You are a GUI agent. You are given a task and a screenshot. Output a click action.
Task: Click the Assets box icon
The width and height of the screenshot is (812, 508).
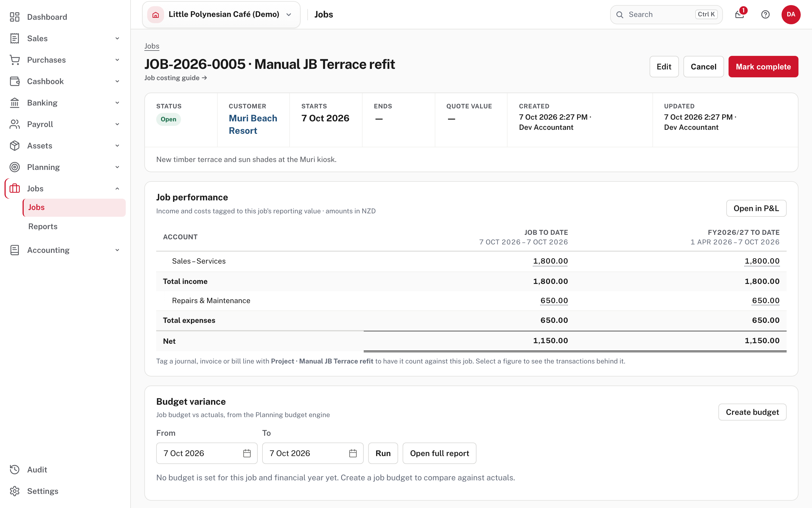click(x=14, y=146)
